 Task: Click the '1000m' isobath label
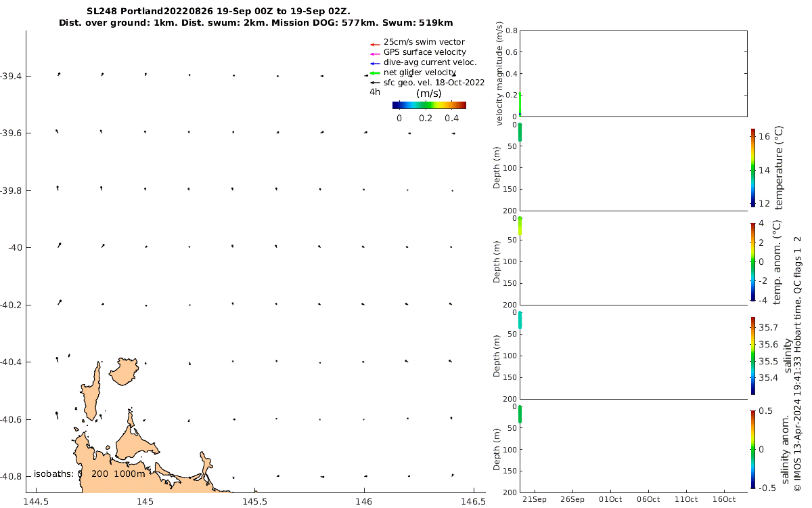point(129,473)
